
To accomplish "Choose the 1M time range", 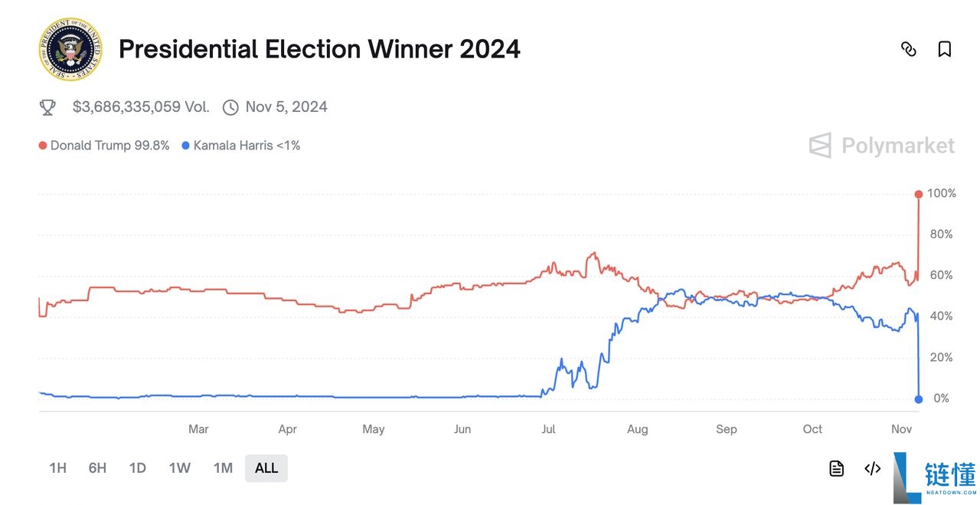I will (x=223, y=468).
